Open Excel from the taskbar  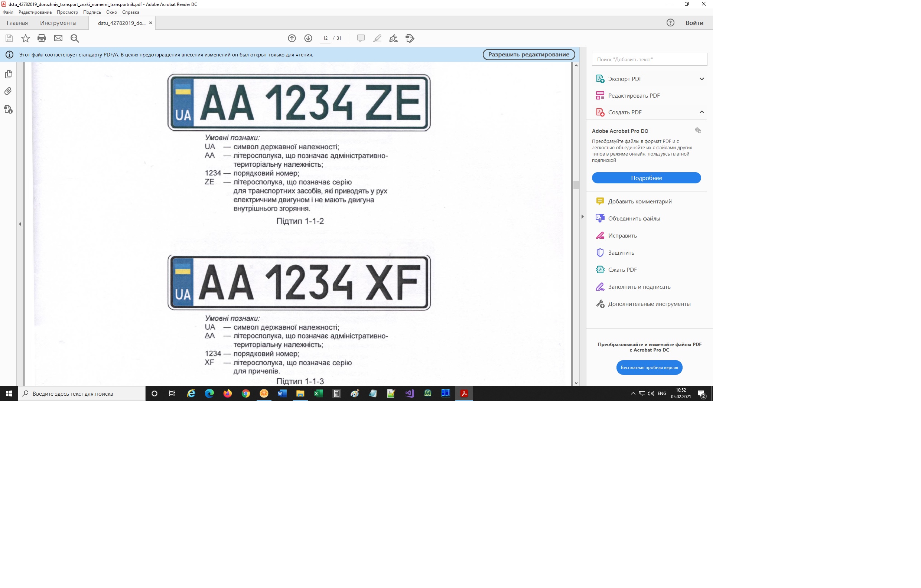pyautogui.click(x=318, y=393)
